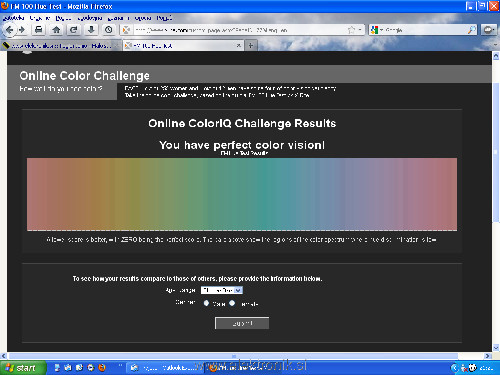Expand the quick launch overflow chevron
The width and height of the screenshot is (500, 375).
point(120,366)
